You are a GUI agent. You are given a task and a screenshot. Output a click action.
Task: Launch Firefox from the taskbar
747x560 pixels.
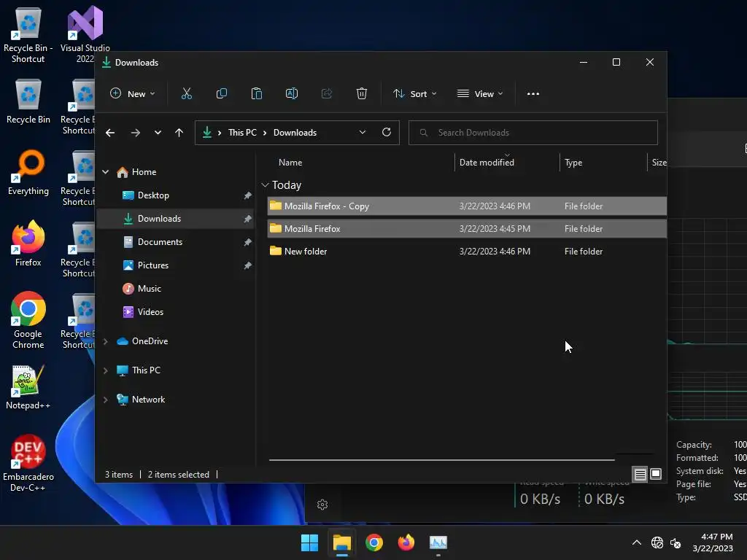(406, 542)
